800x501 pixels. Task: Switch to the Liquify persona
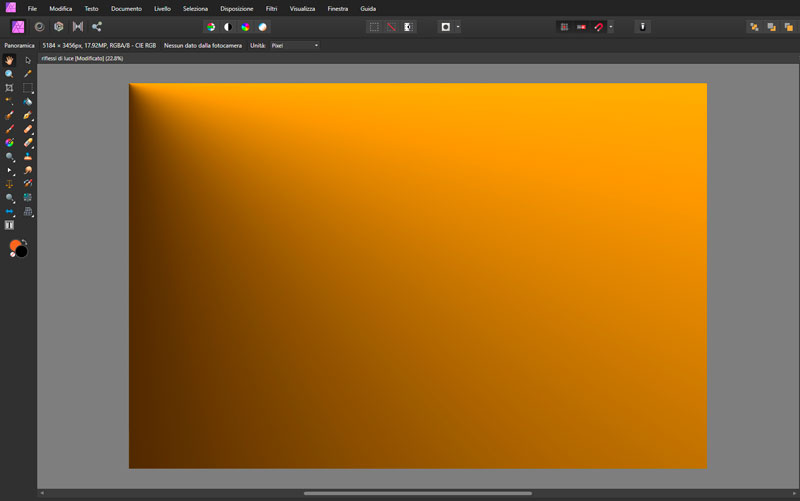pyautogui.click(x=39, y=27)
